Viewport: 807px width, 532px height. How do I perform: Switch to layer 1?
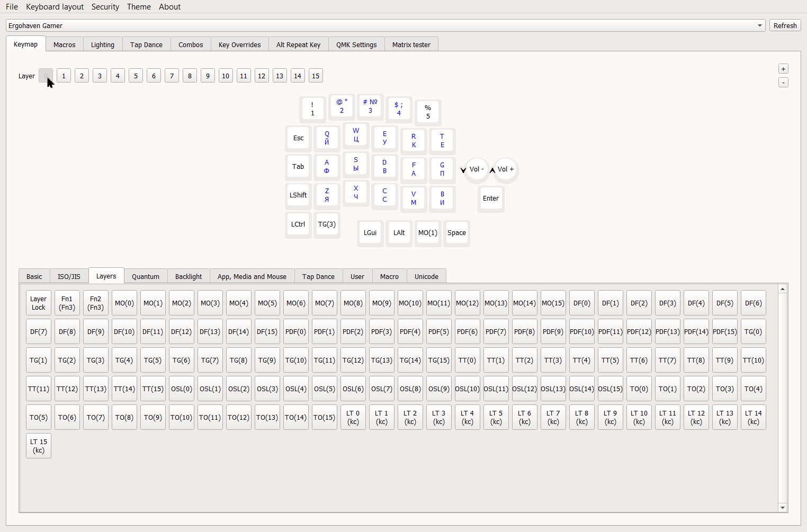click(x=64, y=76)
